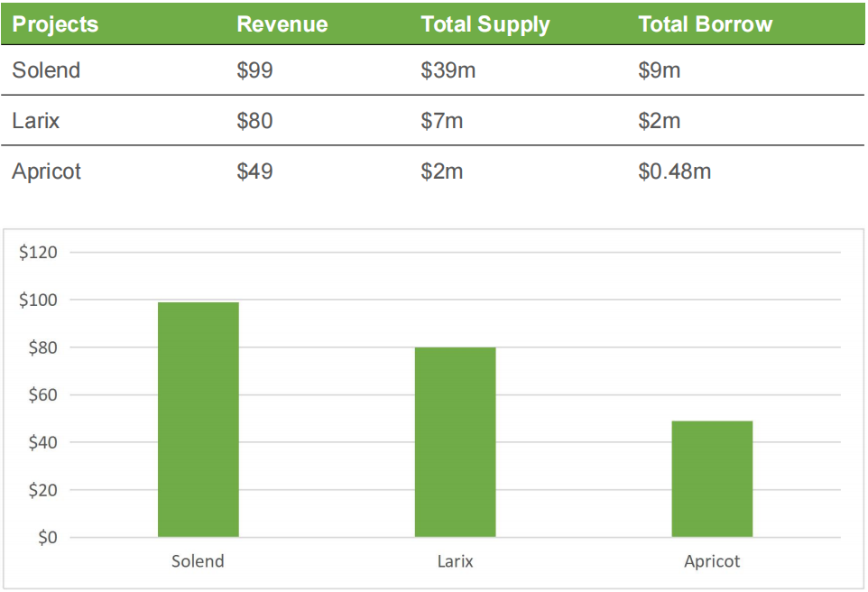Click Larix's total supply "$7m"
The height and width of the screenshot is (592, 868).
coord(442,121)
